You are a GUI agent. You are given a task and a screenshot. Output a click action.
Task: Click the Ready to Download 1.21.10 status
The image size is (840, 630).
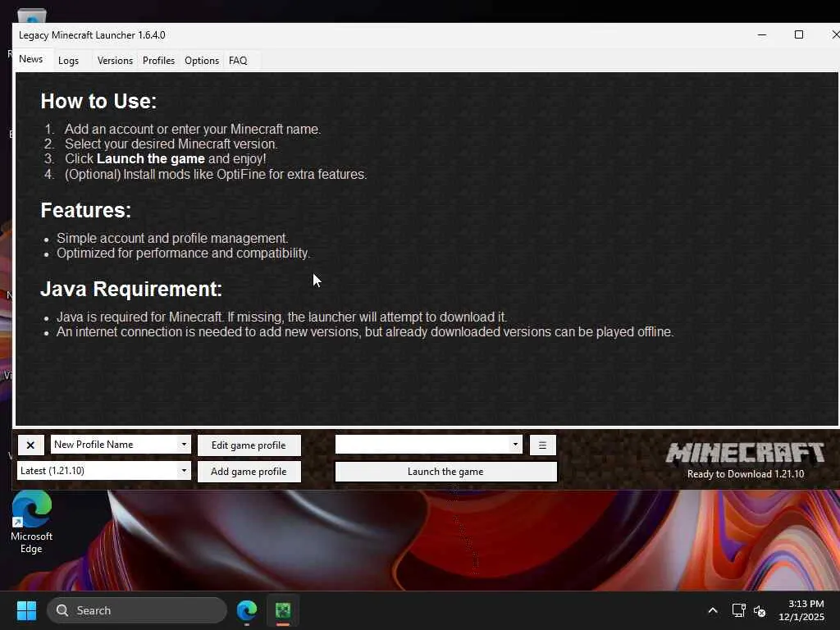tap(745, 474)
